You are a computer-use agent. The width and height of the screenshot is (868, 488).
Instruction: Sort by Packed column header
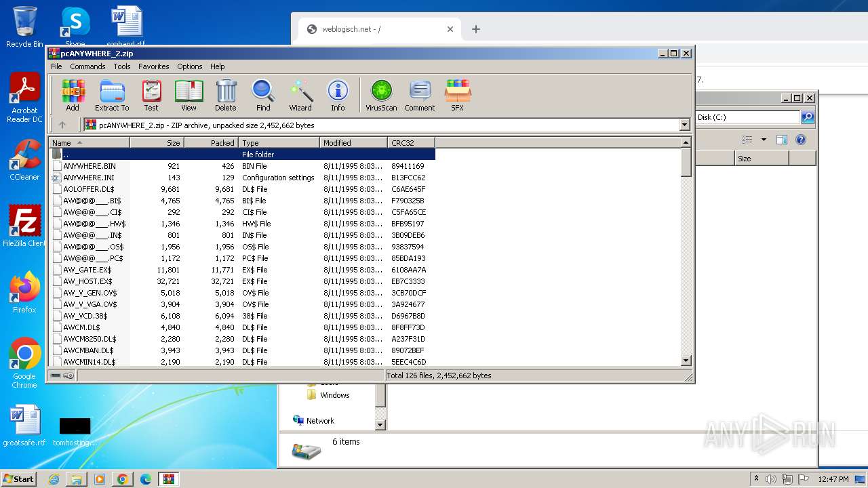(x=211, y=143)
